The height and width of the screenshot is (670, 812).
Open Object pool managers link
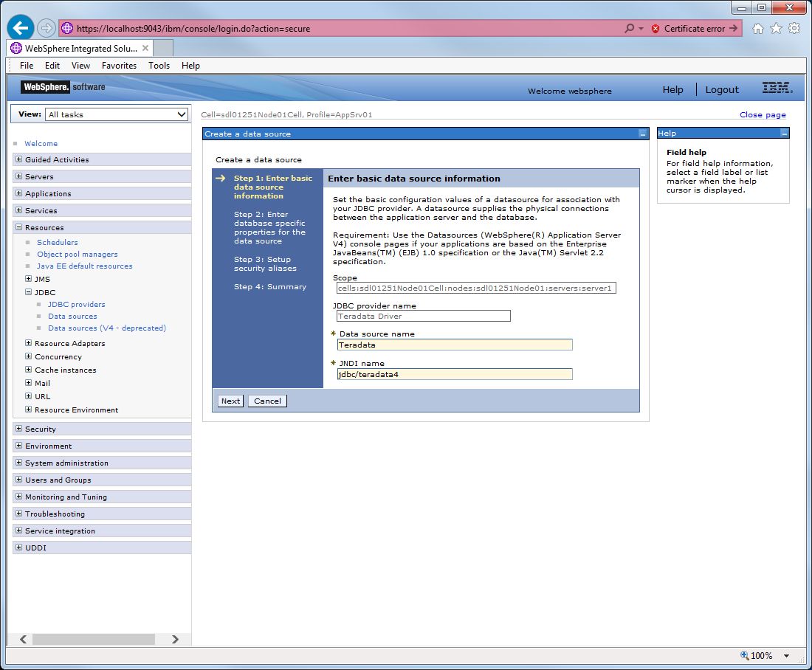(78, 255)
